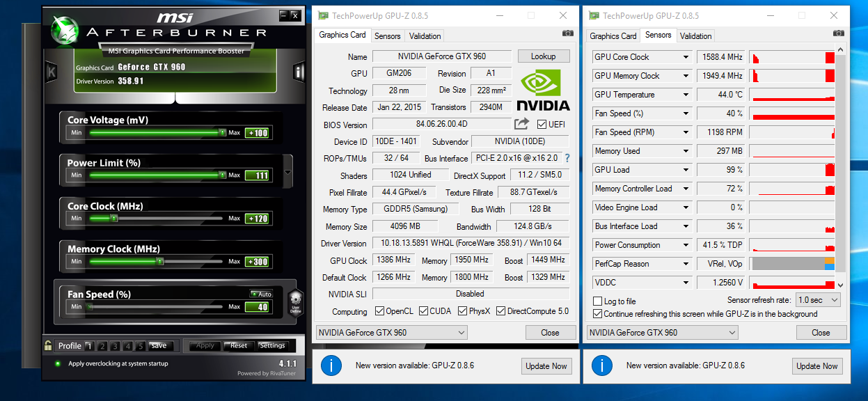Click the Afterburner green logo orb

click(65, 29)
